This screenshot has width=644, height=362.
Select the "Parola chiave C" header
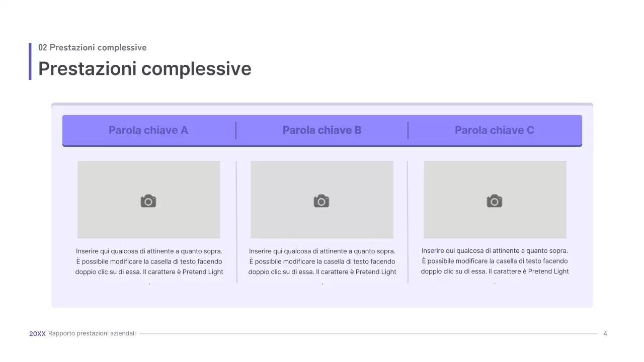[x=495, y=130]
